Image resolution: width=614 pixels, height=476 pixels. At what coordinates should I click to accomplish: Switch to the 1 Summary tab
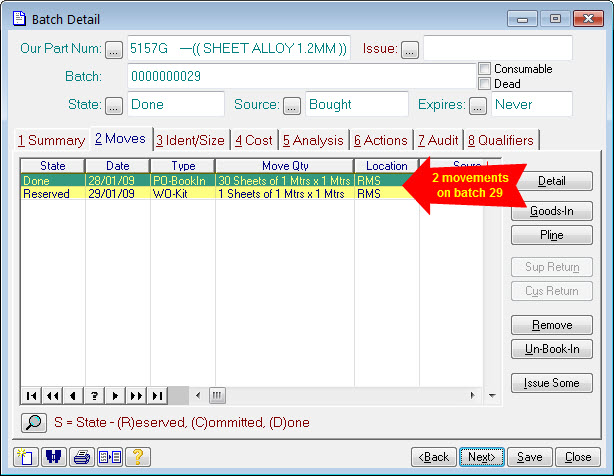(x=51, y=140)
